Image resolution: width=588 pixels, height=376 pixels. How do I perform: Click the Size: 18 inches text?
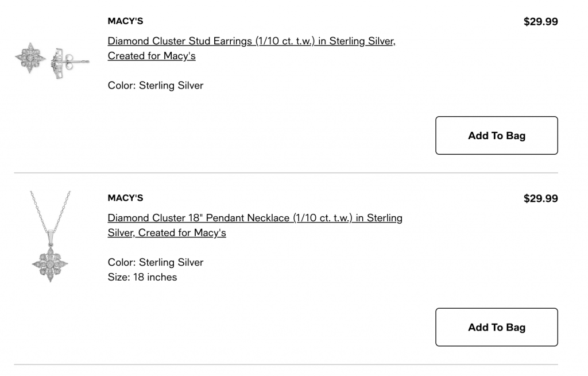pyautogui.click(x=142, y=277)
